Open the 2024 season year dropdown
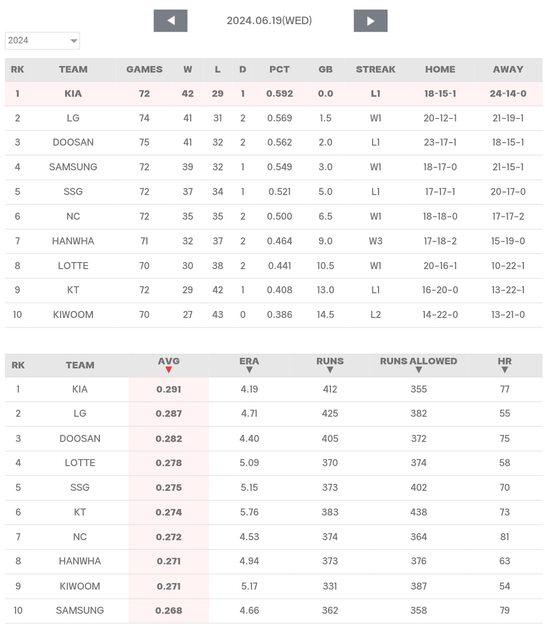 click(42, 40)
